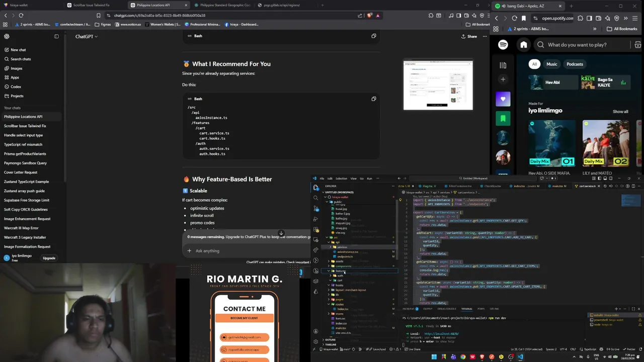Viewport: 644px width, 362px height.
Task: Click new terminal plus icon in VS Code
Action: [617, 309]
